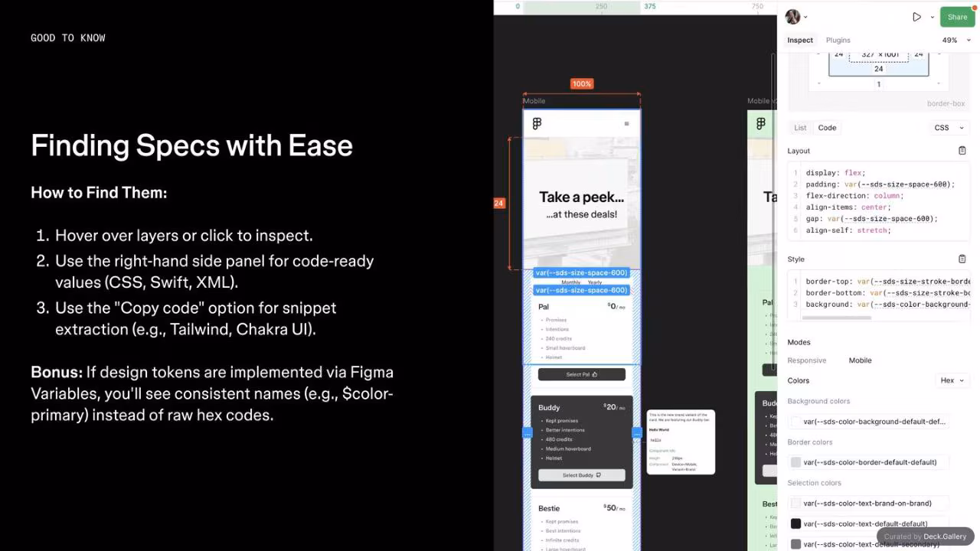Click the 'display: flex;' code line
The image size is (980, 551).
pos(835,173)
